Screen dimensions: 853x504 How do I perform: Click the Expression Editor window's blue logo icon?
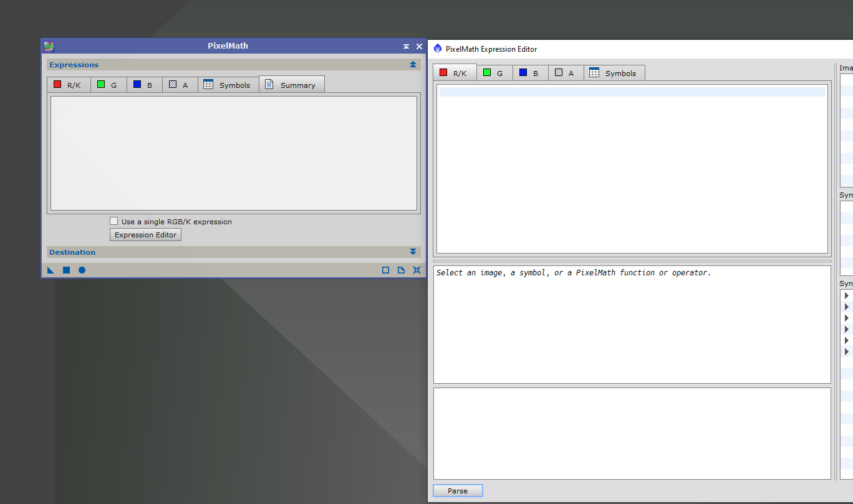(x=438, y=49)
